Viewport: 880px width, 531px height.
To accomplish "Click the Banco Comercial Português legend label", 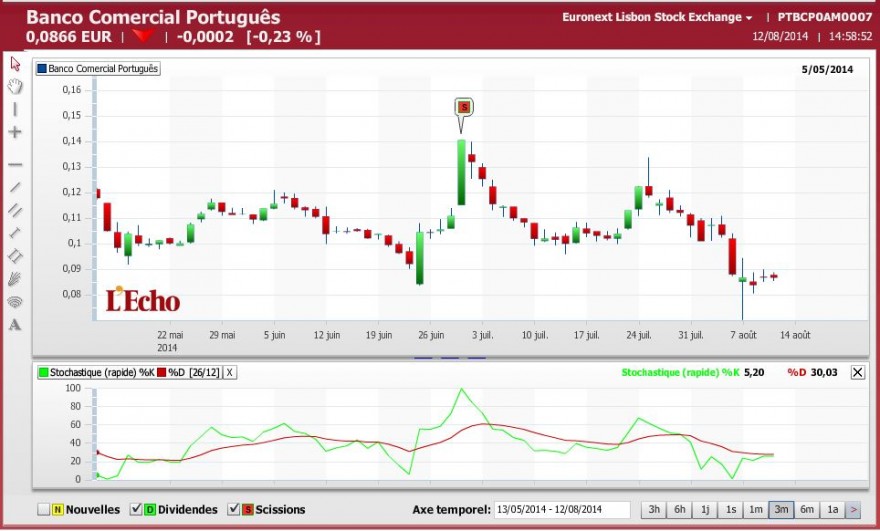I will 103,68.
